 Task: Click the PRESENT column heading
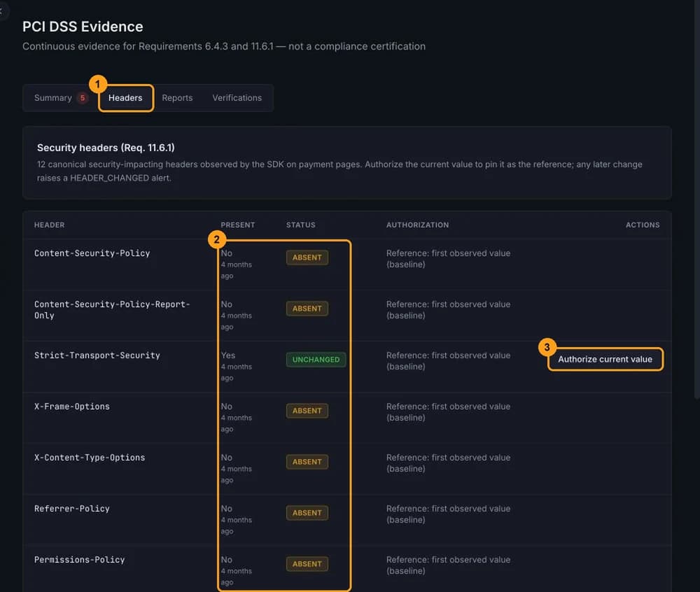[237, 225]
